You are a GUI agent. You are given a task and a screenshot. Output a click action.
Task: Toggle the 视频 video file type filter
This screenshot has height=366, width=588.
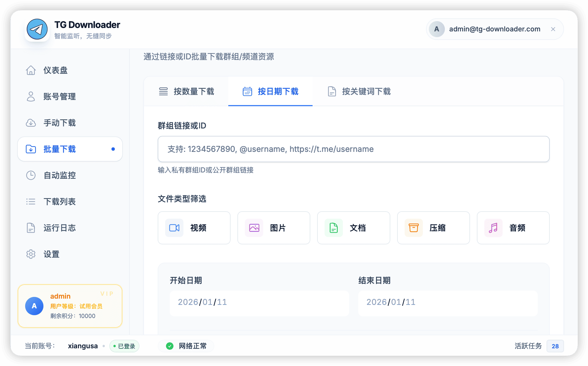pos(194,228)
